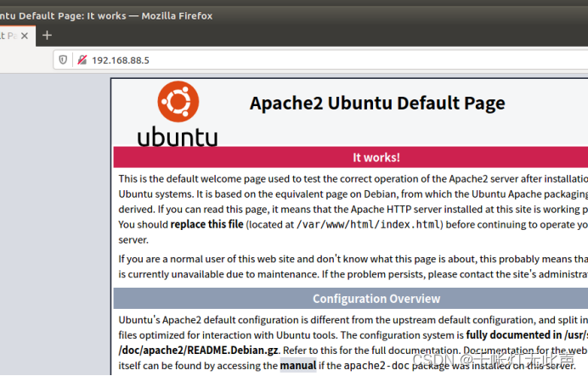588x376 pixels.
Task: Click the path /var/www/html/index.html
Action: coord(368,224)
